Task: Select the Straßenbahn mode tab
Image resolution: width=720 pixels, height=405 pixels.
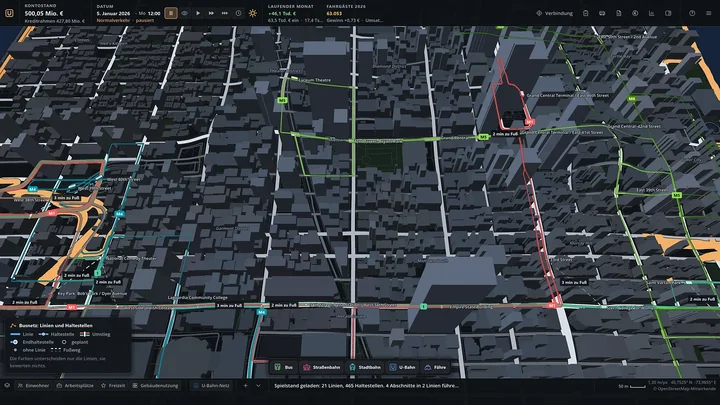Action: 322,367
